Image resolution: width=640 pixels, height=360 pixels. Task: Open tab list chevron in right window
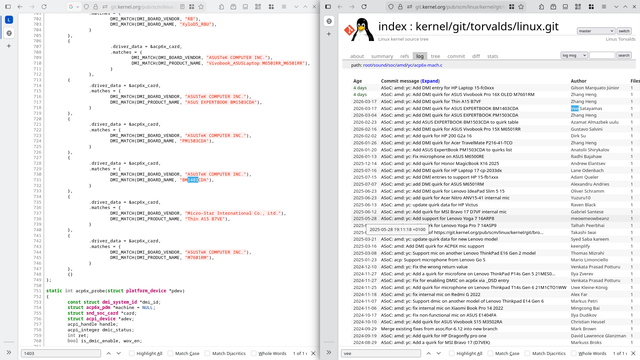click(x=616, y=7)
